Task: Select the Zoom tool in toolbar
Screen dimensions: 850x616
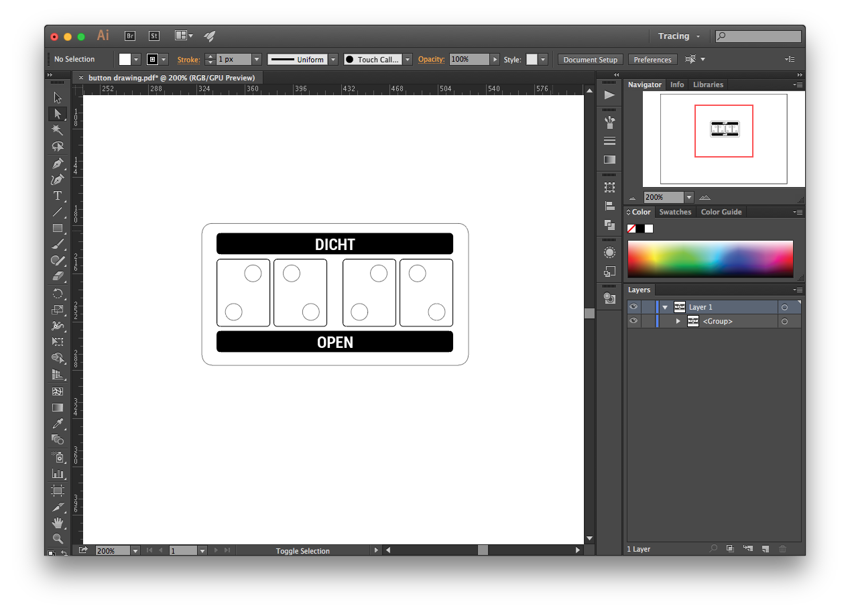Action: point(58,538)
